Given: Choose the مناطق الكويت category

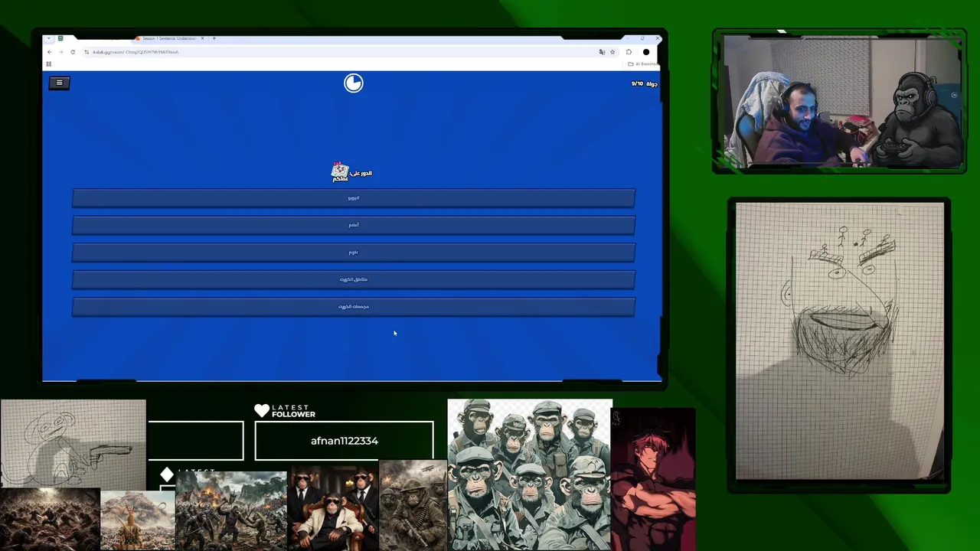Looking at the screenshot, I should click(354, 279).
